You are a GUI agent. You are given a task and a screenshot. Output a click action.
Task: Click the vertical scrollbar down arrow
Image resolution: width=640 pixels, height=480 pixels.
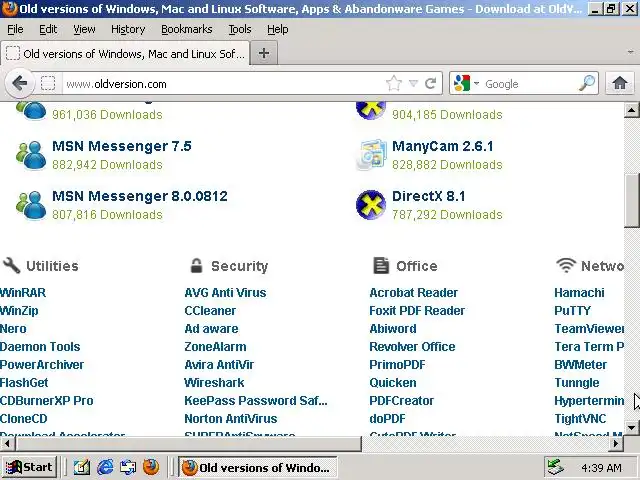click(631, 427)
